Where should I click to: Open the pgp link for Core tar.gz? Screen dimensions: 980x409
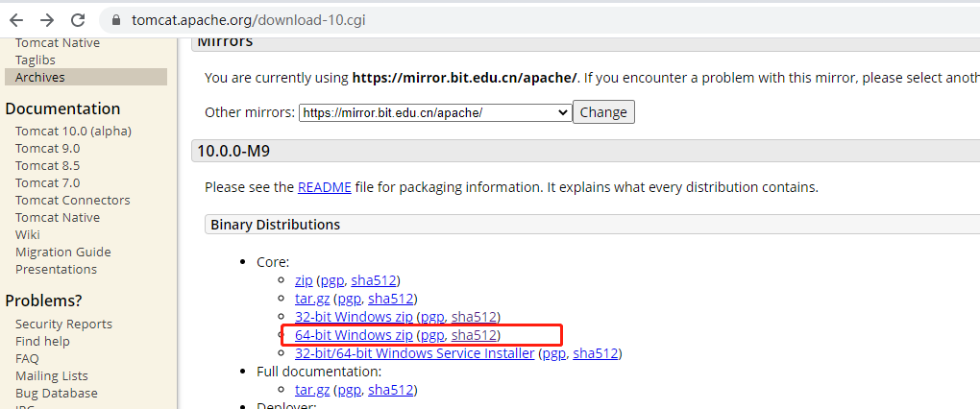(x=350, y=300)
